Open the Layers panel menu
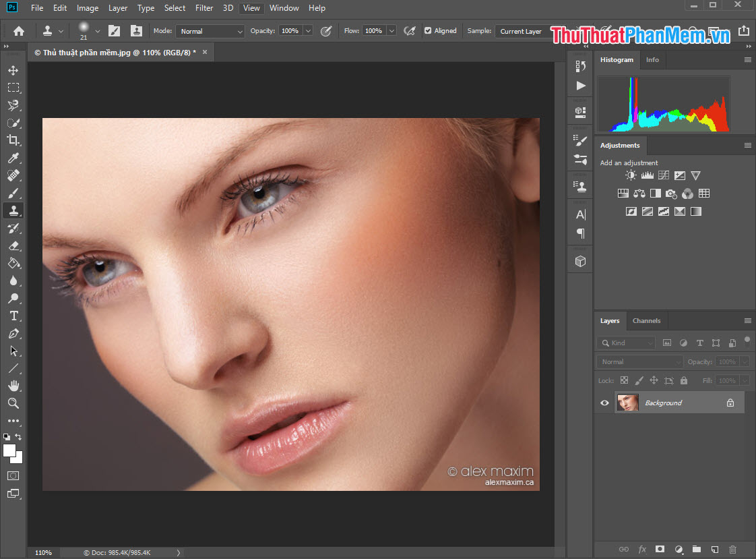Viewport: 756px width, 559px height. point(747,320)
